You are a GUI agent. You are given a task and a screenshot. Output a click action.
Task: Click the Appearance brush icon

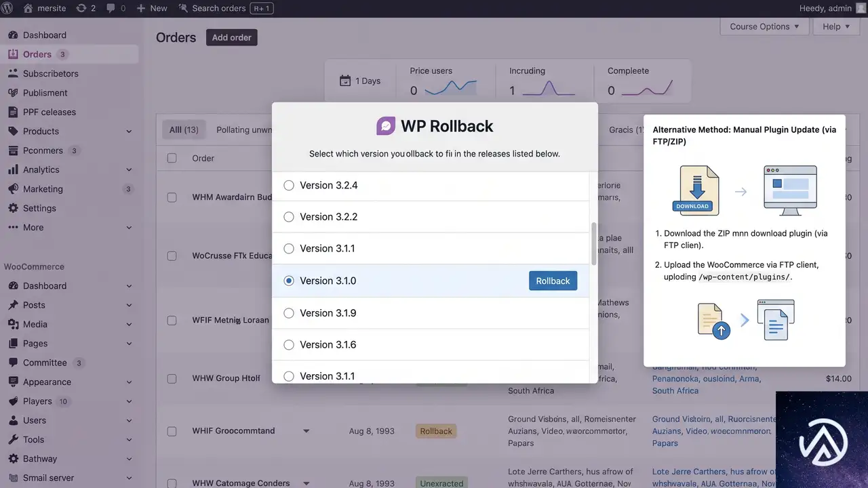(13, 382)
